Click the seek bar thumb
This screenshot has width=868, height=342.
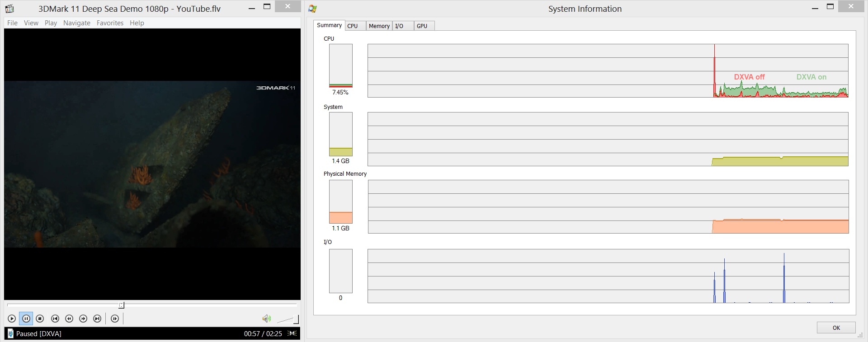tap(121, 305)
